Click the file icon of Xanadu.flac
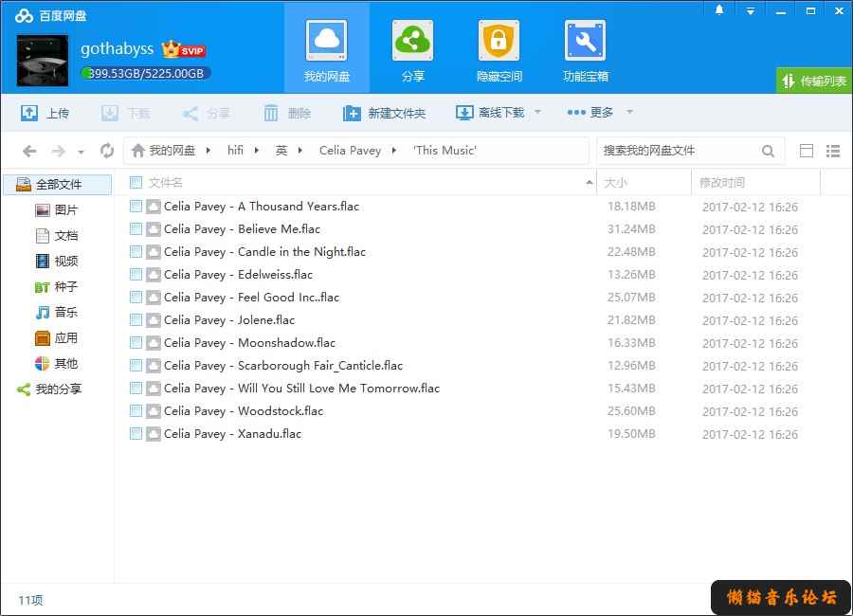This screenshot has width=853, height=616. click(x=154, y=434)
